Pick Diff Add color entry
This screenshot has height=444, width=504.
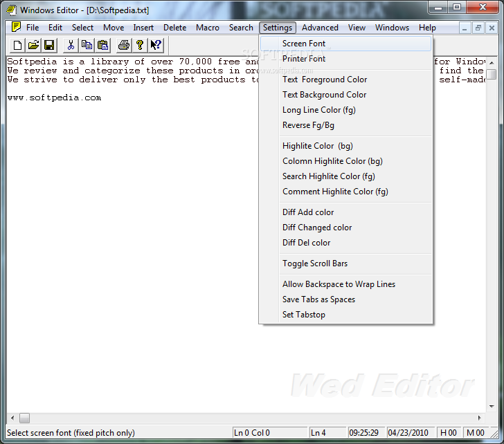point(345,212)
